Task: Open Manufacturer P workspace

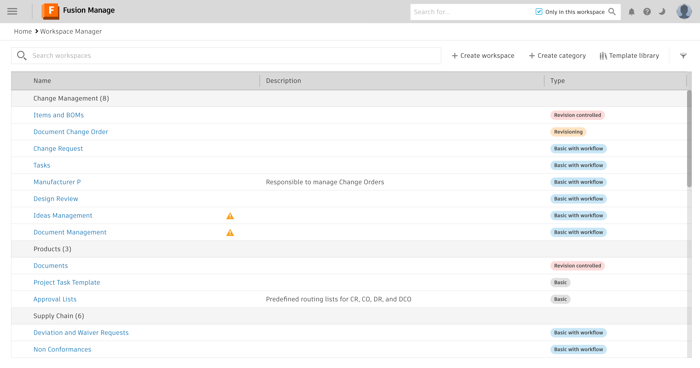Action: (x=57, y=182)
